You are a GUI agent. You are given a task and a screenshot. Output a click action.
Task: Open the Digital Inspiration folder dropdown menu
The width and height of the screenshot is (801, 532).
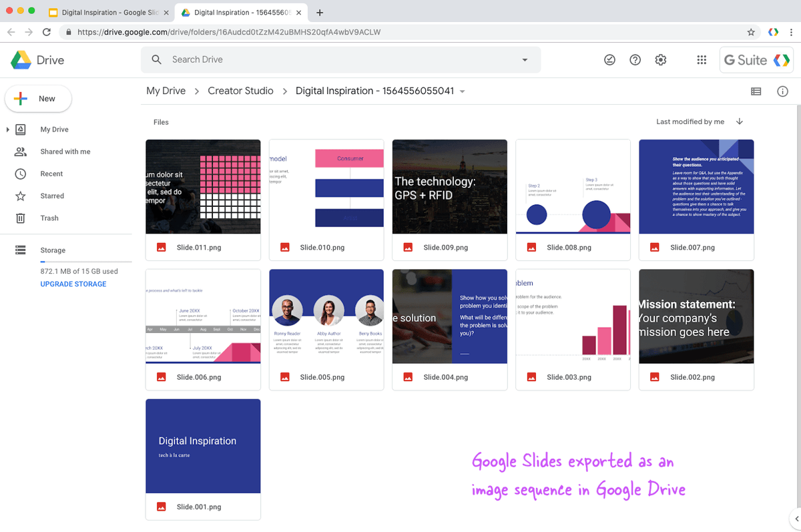tap(462, 91)
